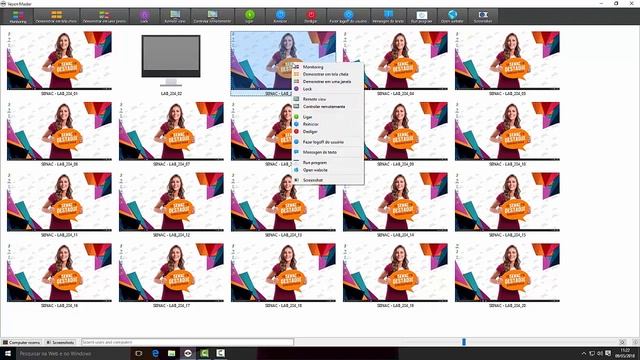This screenshot has width=640, height=360.
Task: Click the Screenshot toolbar icon
Action: point(483,16)
